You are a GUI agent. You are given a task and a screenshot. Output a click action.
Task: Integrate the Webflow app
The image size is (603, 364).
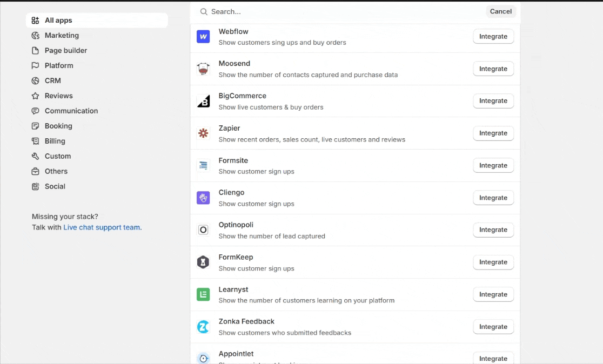pyautogui.click(x=493, y=37)
